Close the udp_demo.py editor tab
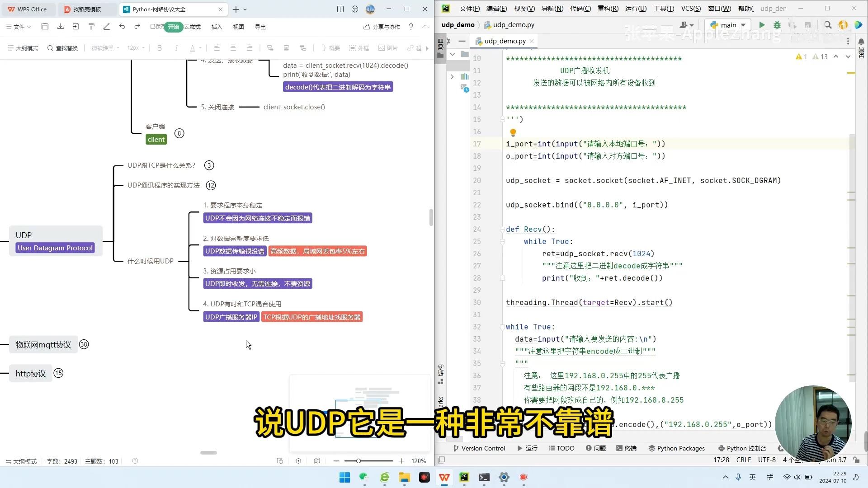 tap(532, 41)
